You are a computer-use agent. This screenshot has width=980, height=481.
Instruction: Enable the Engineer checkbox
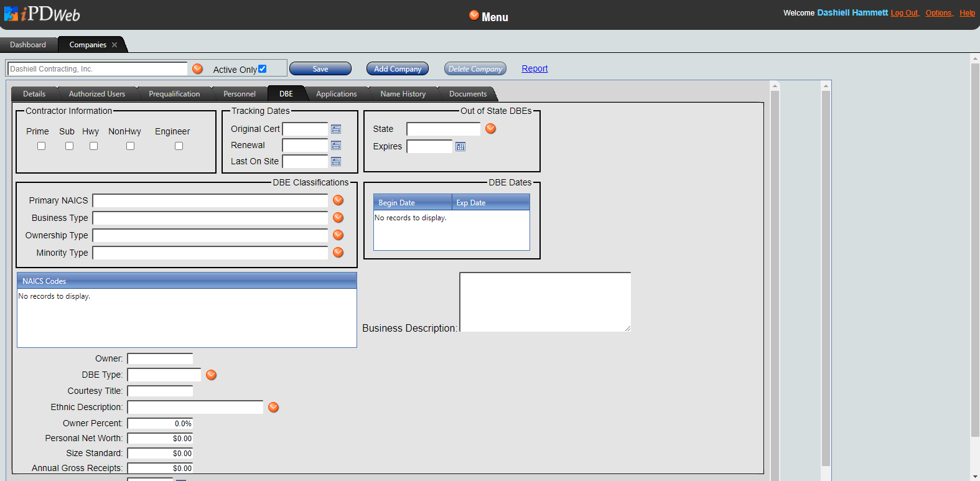point(179,146)
